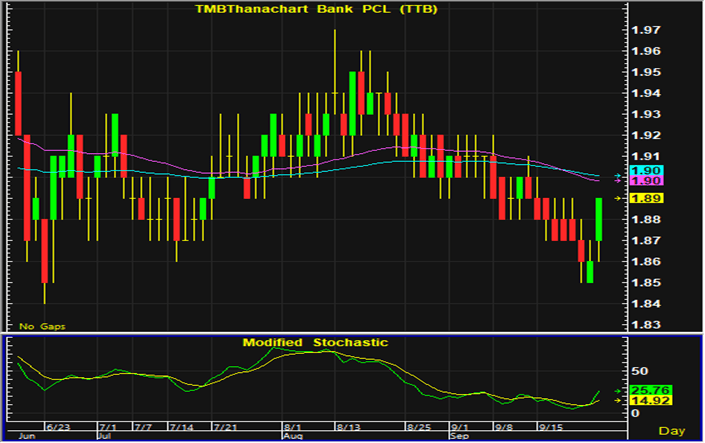This screenshot has width=705, height=443.
Task: Click the magenta 1.90 moving average price tag
Action: [x=641, y=181]
